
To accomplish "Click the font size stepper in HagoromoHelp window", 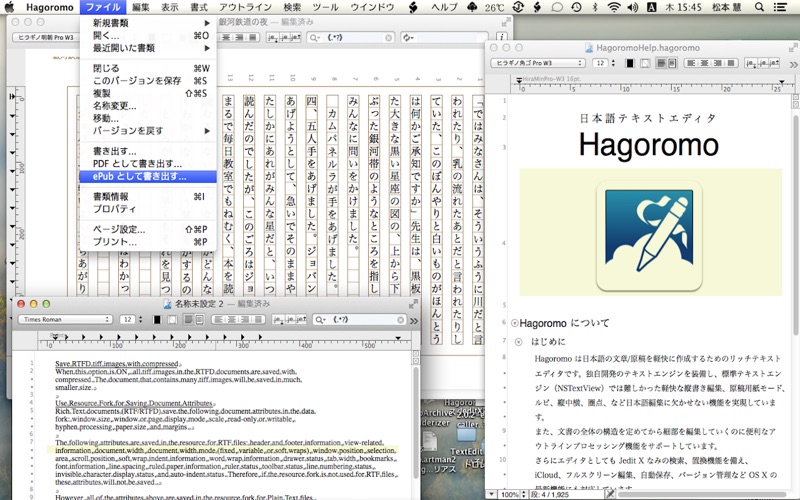I will [613, 63].
